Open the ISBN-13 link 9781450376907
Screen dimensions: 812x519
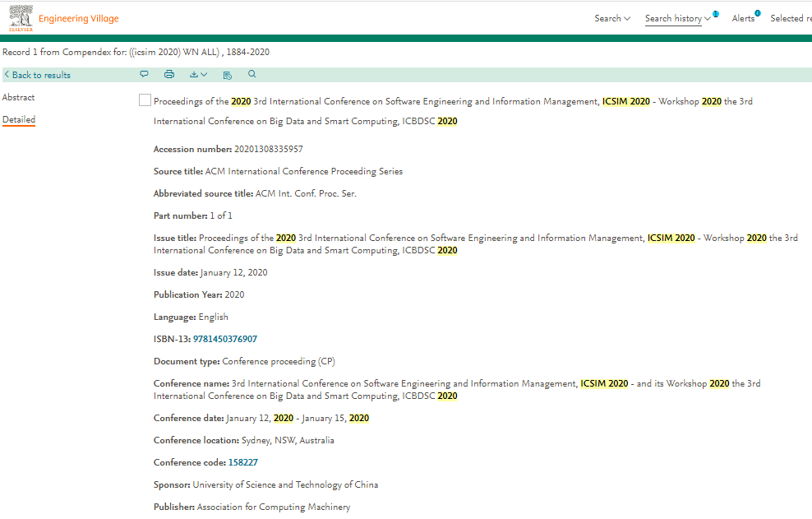click(x=225, y=339)
